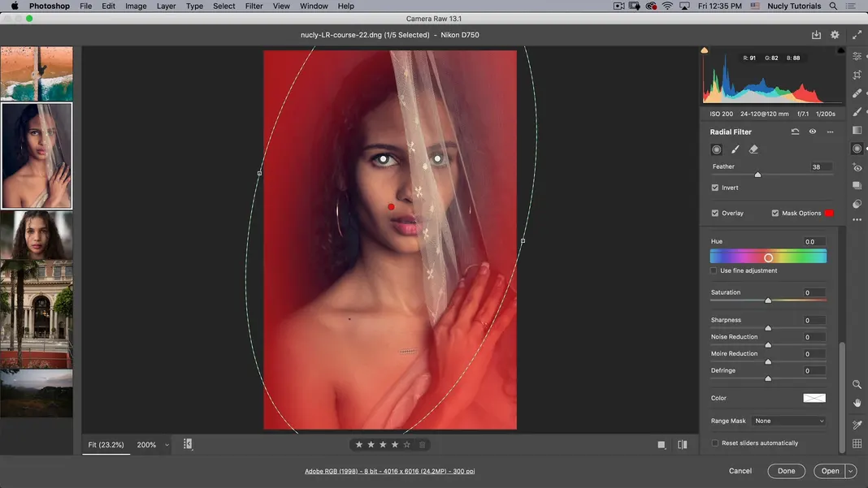Toggle full screen mode arrows icon

click(x=857, y=35)
